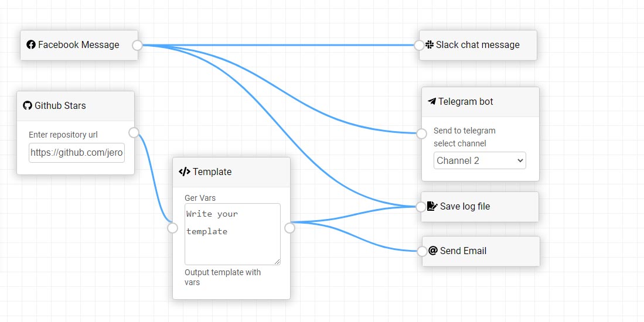The image size is (644, 322).
Task: Select the Telegram bot node header
Action: tap(480, 102)
